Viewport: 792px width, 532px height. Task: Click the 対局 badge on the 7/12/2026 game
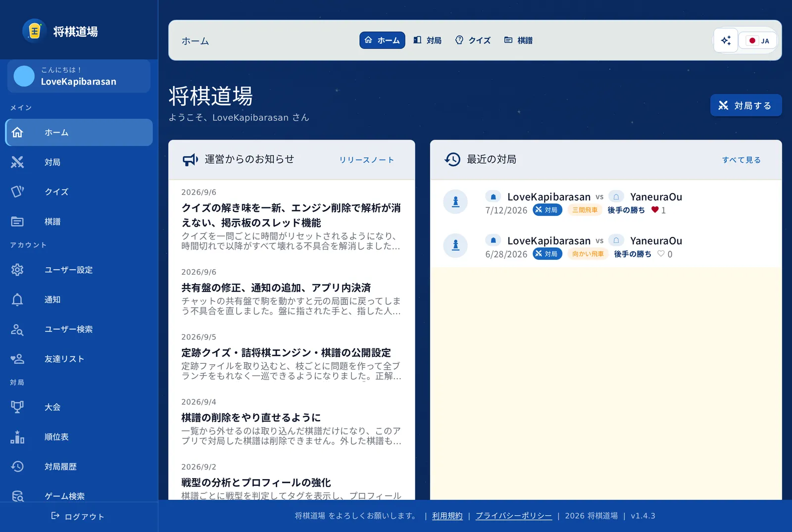pyautogui.click(x=547, y=210)
